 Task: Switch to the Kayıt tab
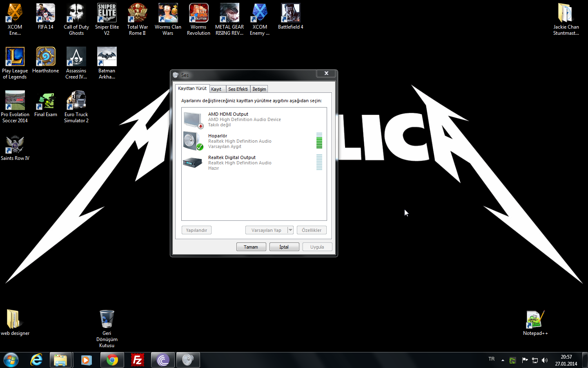[x=218, y=89]
